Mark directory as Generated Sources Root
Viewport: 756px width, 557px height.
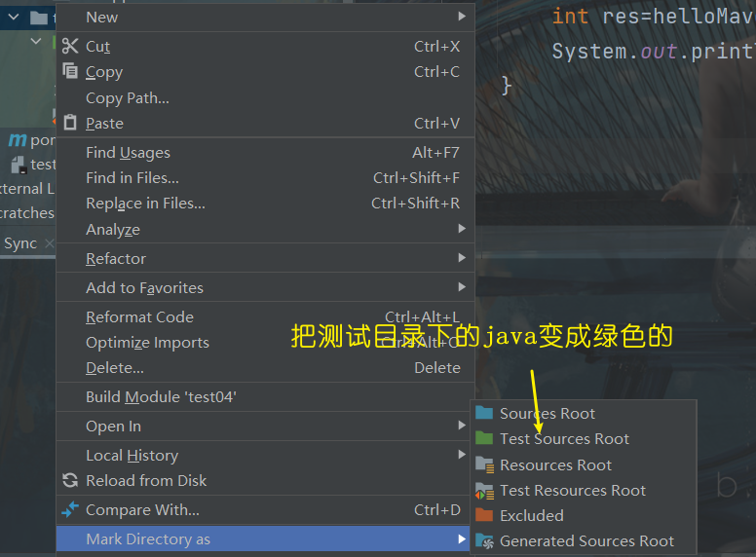(x=585, y=541)
